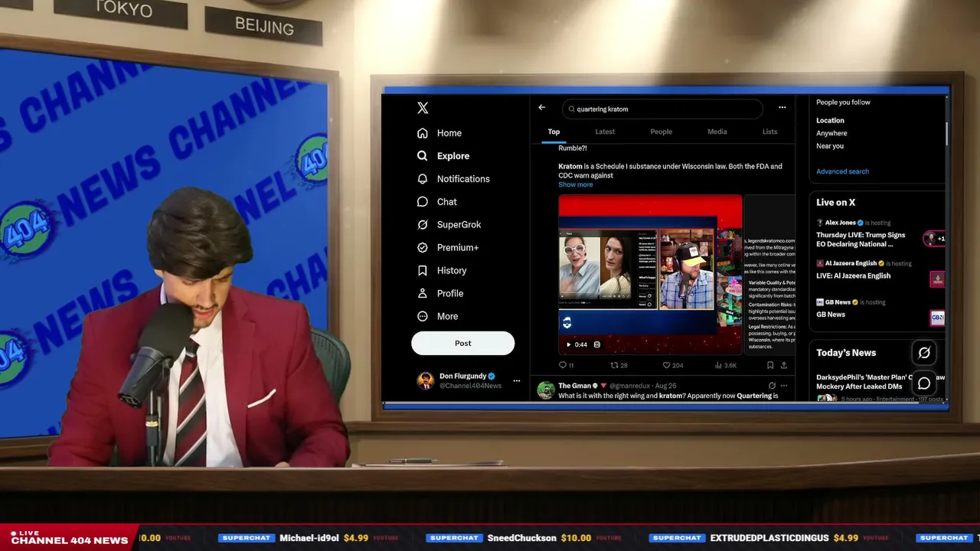Open The Gman profile avatar

pos(546,390)
